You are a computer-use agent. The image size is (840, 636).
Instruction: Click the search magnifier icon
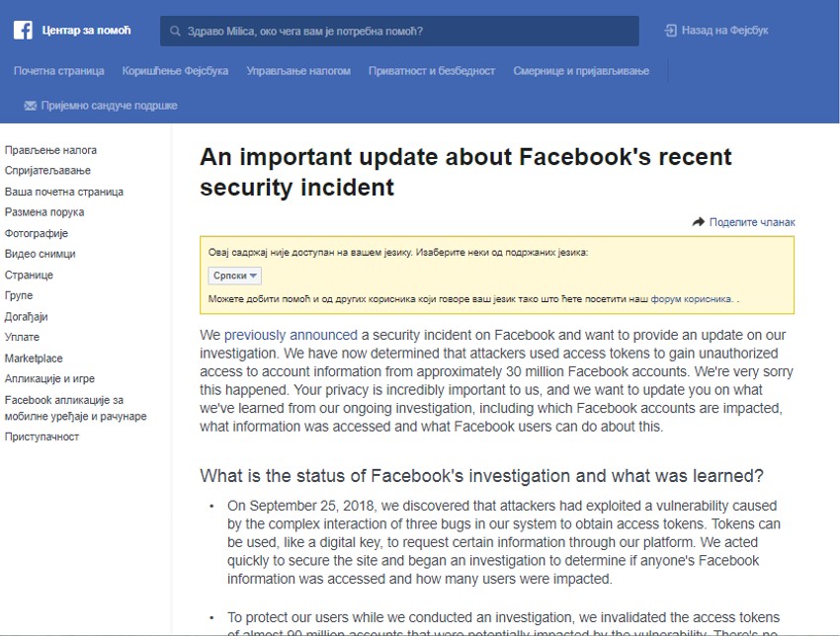click(174, 32)
